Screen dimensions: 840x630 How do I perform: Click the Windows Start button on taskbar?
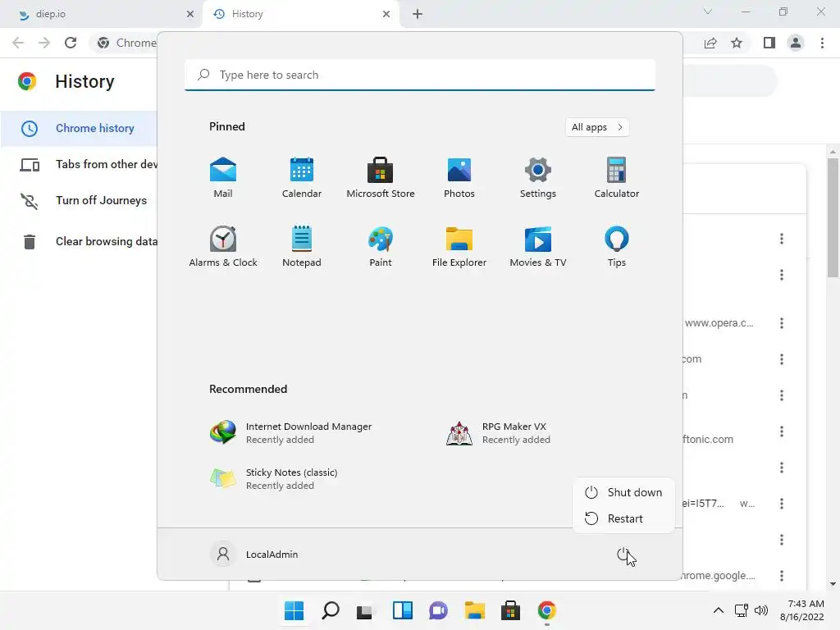point(294,610)
